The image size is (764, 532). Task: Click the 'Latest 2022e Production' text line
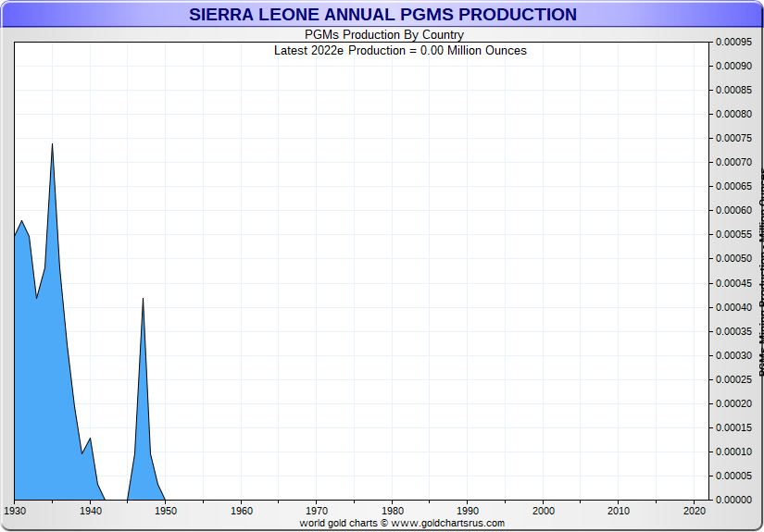click(x=400, y=50)
